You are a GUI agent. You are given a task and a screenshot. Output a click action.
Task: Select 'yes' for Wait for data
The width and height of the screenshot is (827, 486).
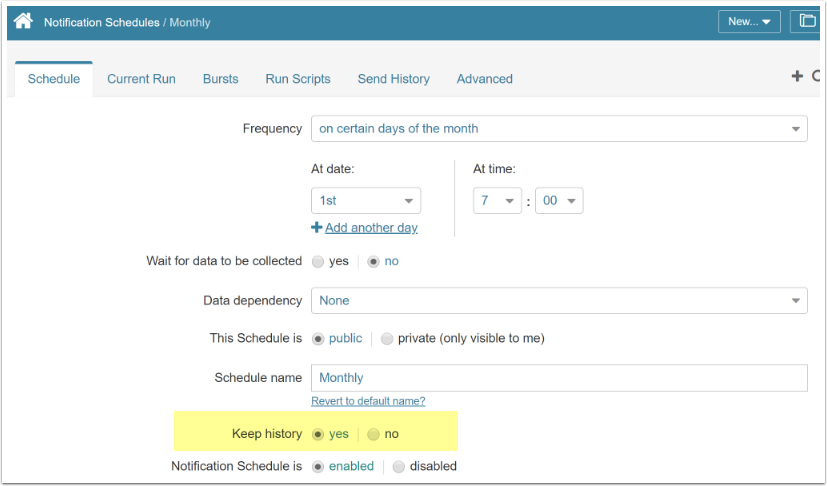pos(317,262)
